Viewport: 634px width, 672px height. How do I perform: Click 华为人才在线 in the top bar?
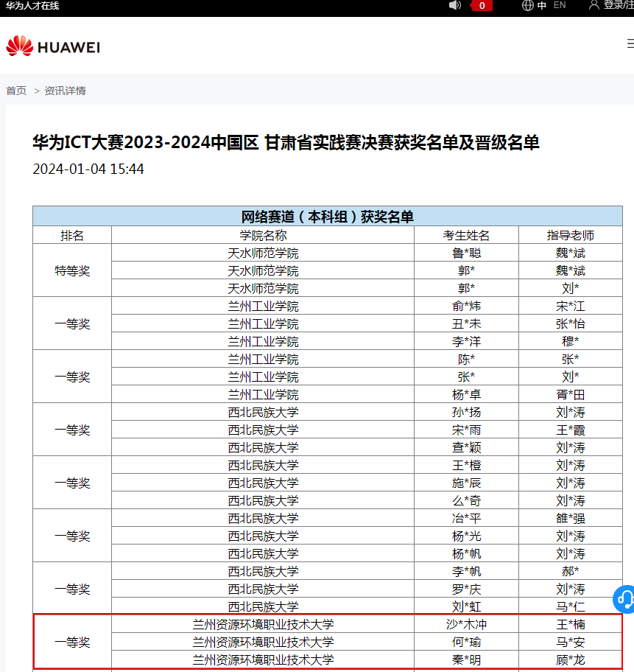(32, 6)
